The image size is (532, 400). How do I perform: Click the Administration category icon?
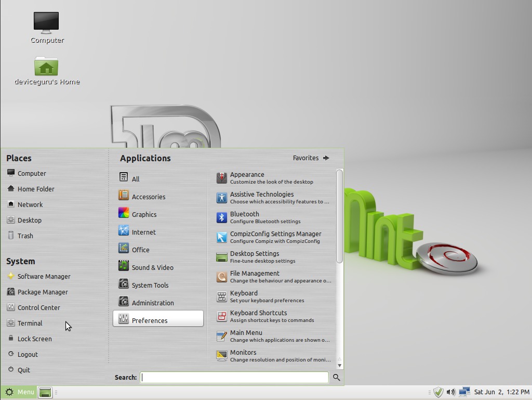point(124,301)
